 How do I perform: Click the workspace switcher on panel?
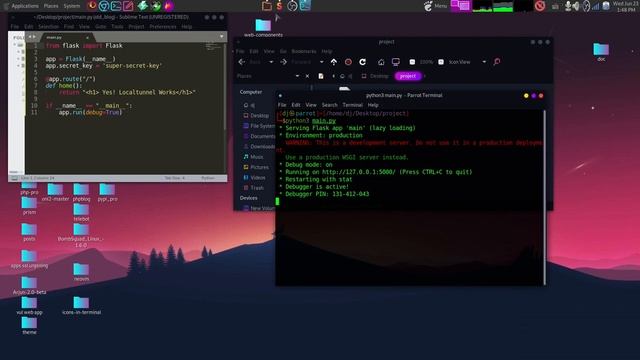[x=460, y=6]
